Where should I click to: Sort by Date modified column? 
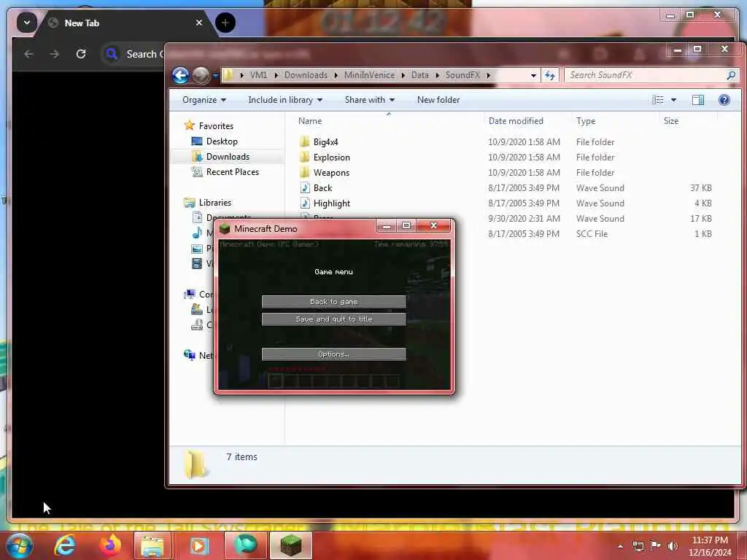tap(516, 121)
